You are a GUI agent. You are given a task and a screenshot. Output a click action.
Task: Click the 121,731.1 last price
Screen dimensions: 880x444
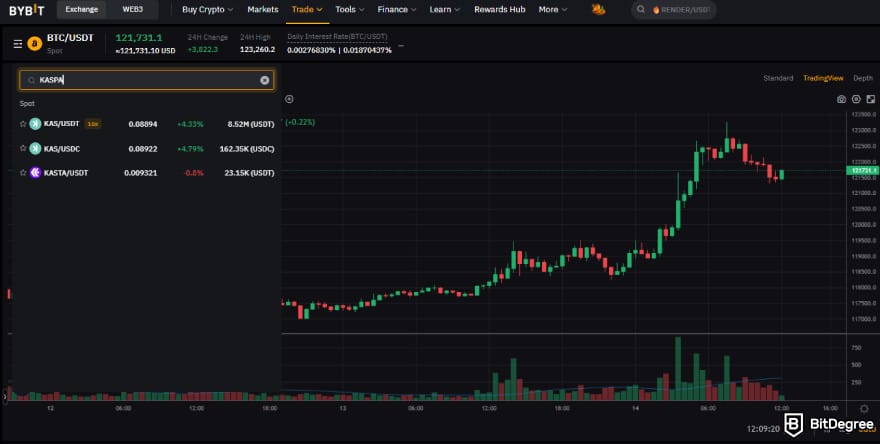pos(139,38)
